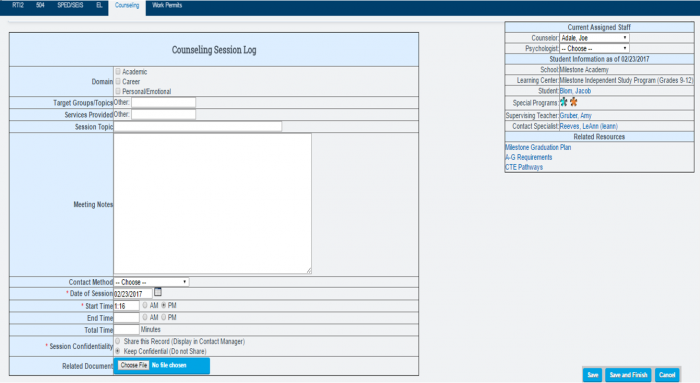Choose Keep Confidential option
700x383 pixels.
tap(117, 351)
